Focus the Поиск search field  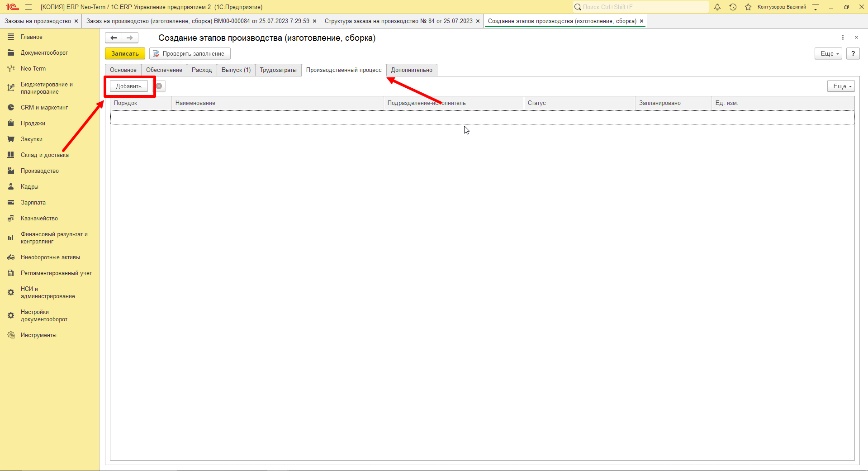(641, 7)
